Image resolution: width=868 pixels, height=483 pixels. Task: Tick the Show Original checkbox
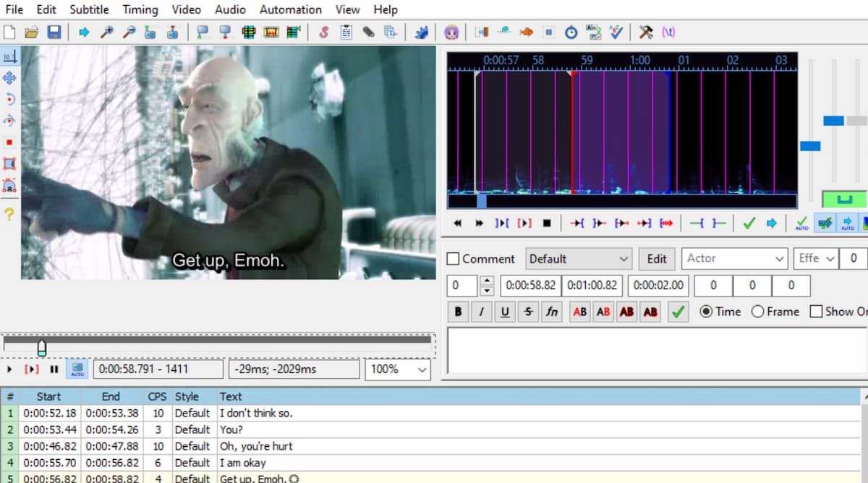click(816, 312)
